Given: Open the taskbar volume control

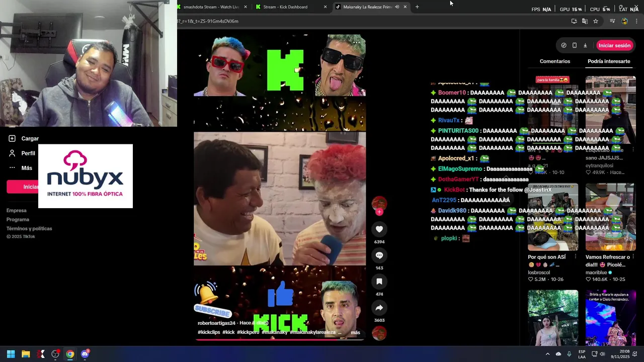Looking at the screenshot, I should [x=602, y=354].
